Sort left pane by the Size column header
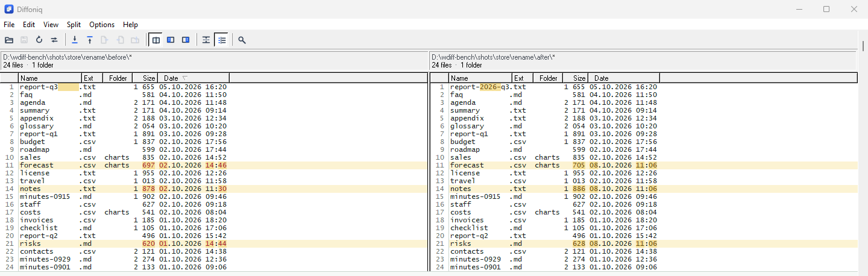 [x=146, y=78]
